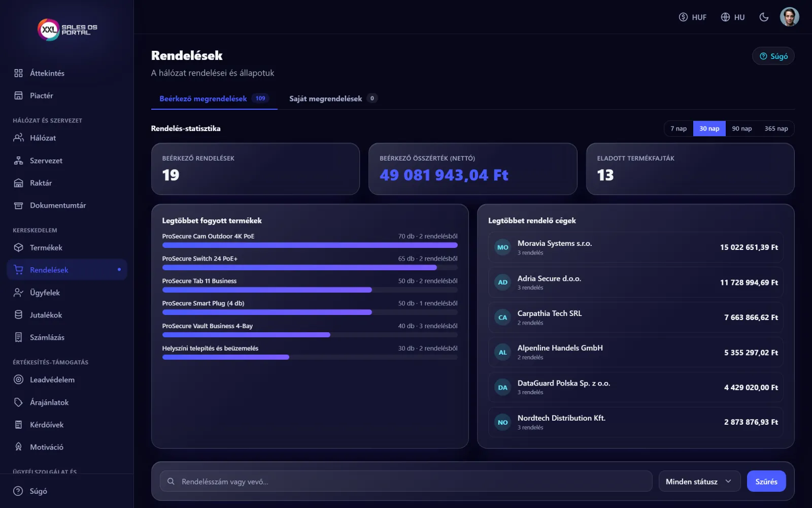Open the Piactér storefront icon
Viewport: 812px width, 508px height.
tap(18, 96)
